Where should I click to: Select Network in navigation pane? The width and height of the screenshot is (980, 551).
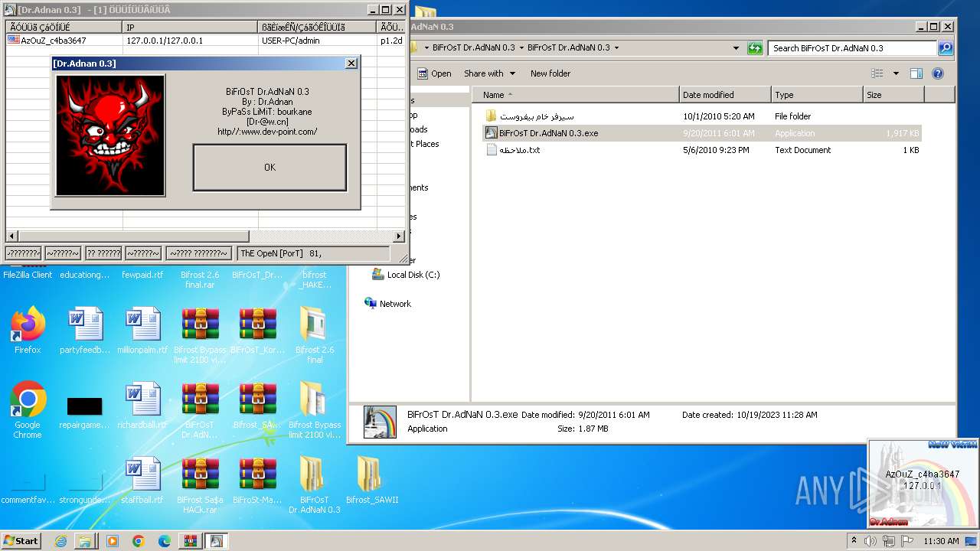tap(388, 304)
